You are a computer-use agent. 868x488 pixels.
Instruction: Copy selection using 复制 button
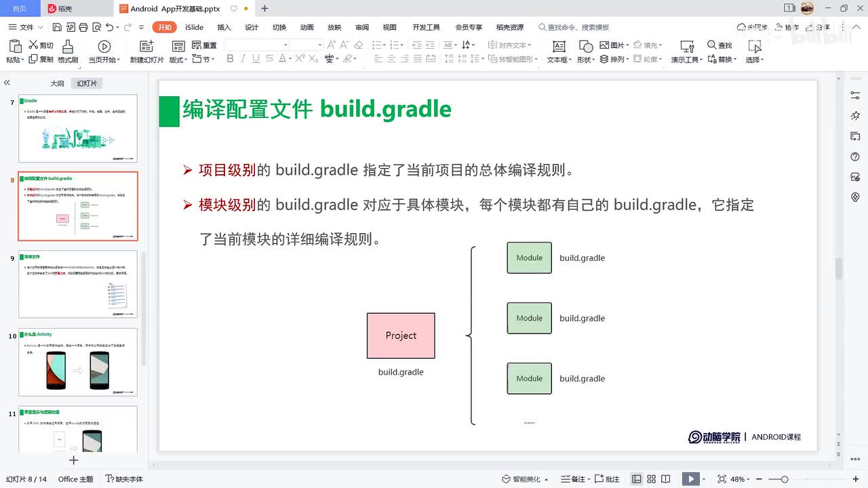click(x=41, y=59)
